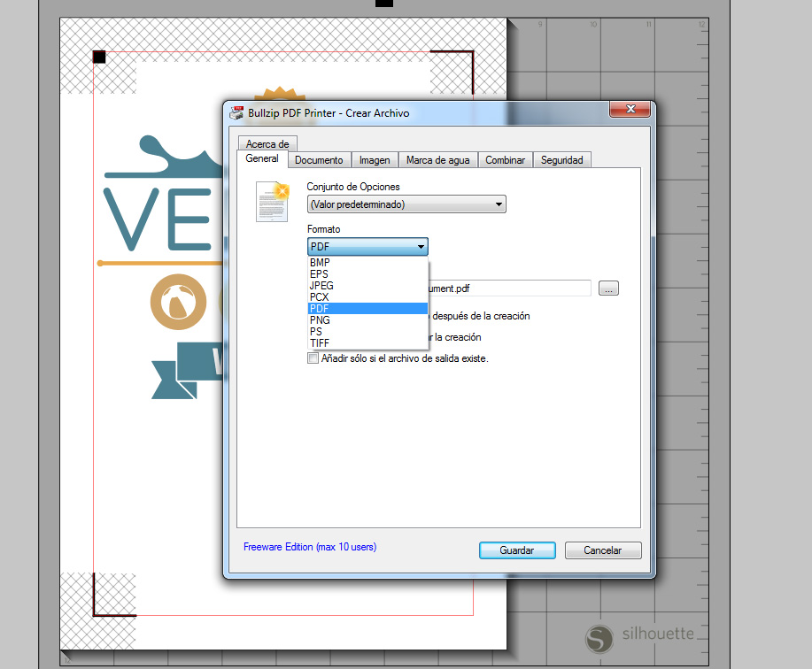Collapse the Formato PDF combo box

[367, 246]
